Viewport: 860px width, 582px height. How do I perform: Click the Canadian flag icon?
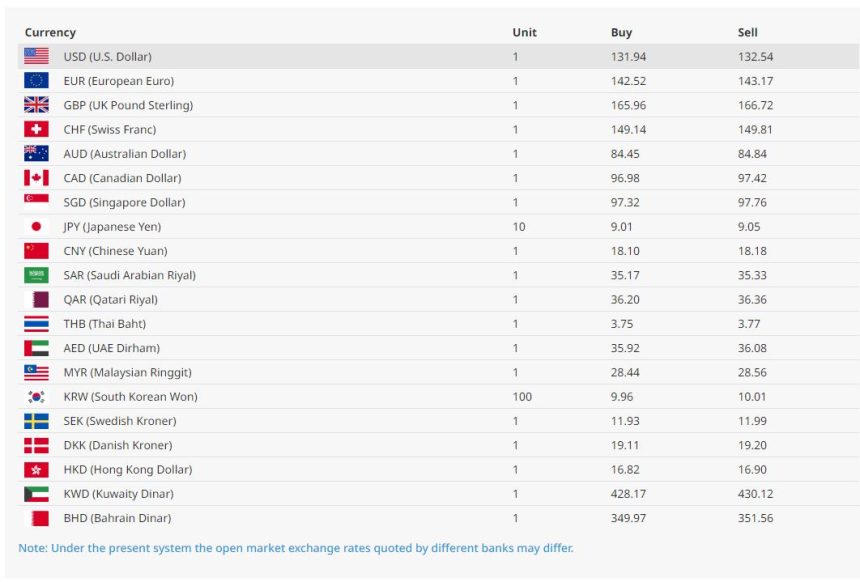(x=36, y=178)
